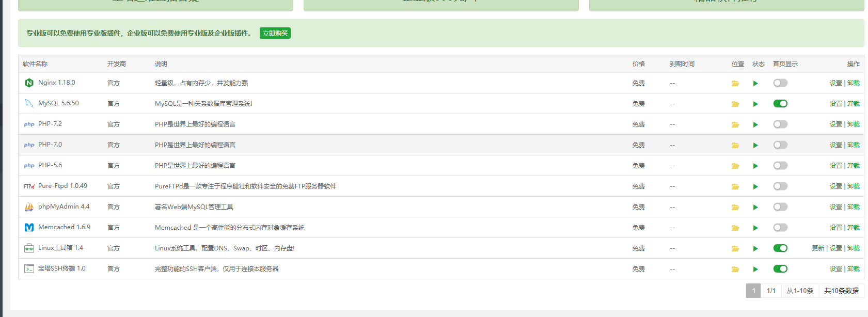Open the PHP-7.0 folder location icon
The image size is (868, 317).
tap(735, 145)
